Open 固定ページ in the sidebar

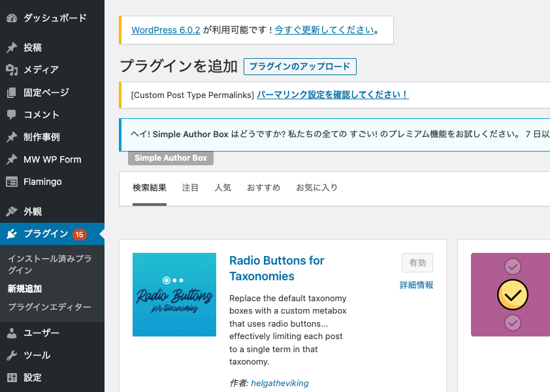pos(46,92)
